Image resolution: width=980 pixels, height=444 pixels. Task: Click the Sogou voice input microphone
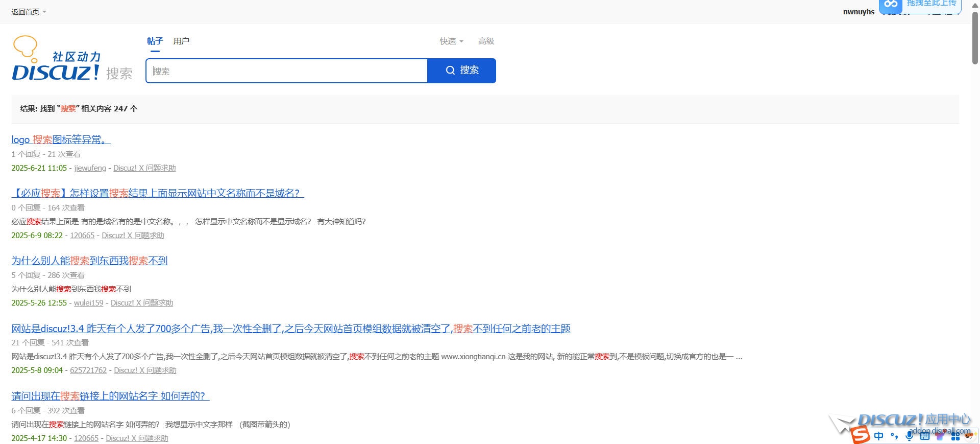click(909, 436)
